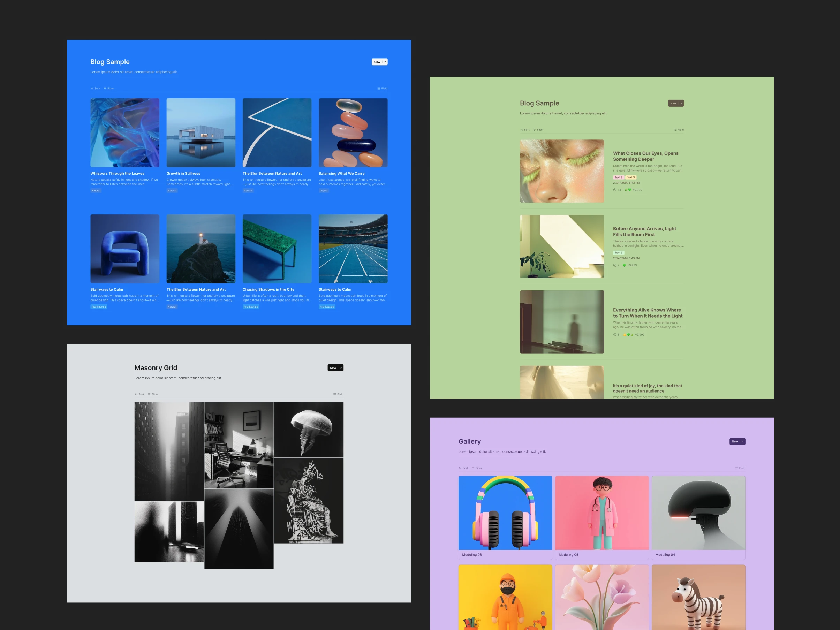
Task: Click the Architecture tag under Chasing Shadows in the City
Action: [x=251, y=307]
